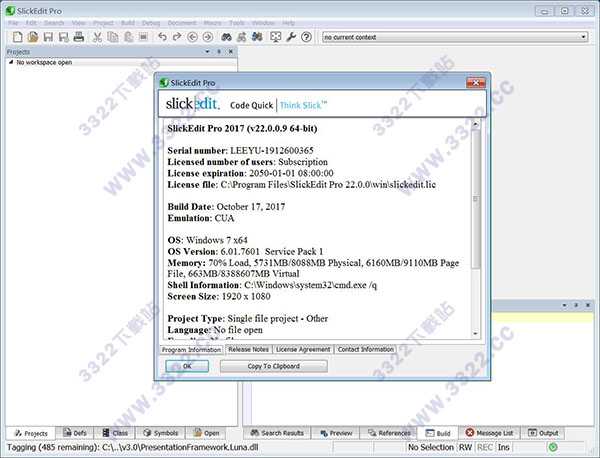
Task: Click the Open file folder icon
Action: 31,37
